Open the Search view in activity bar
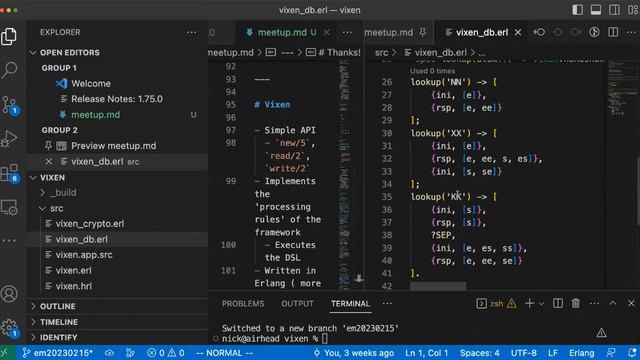Screen dimensions: 640x360 click(x=9, y=70)
